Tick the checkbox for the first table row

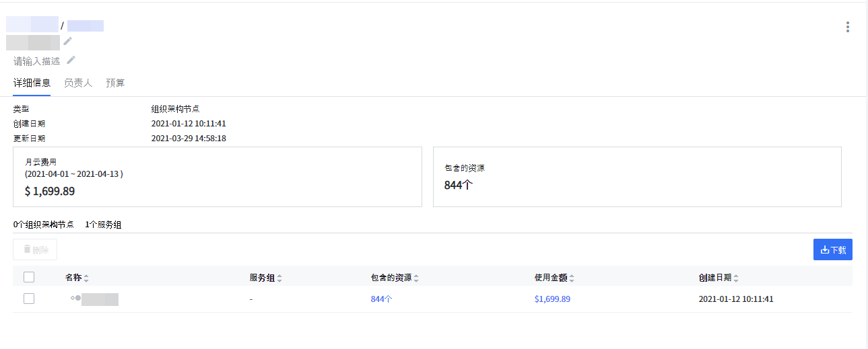pos(29,299)
